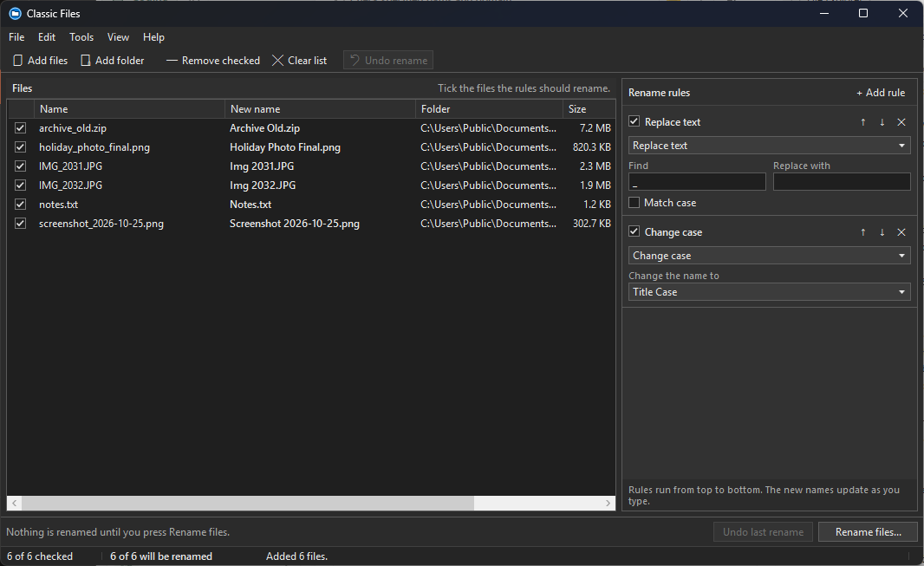
Task: Click the right arrow of horizontal scrollbar
Action: (608, 503)
